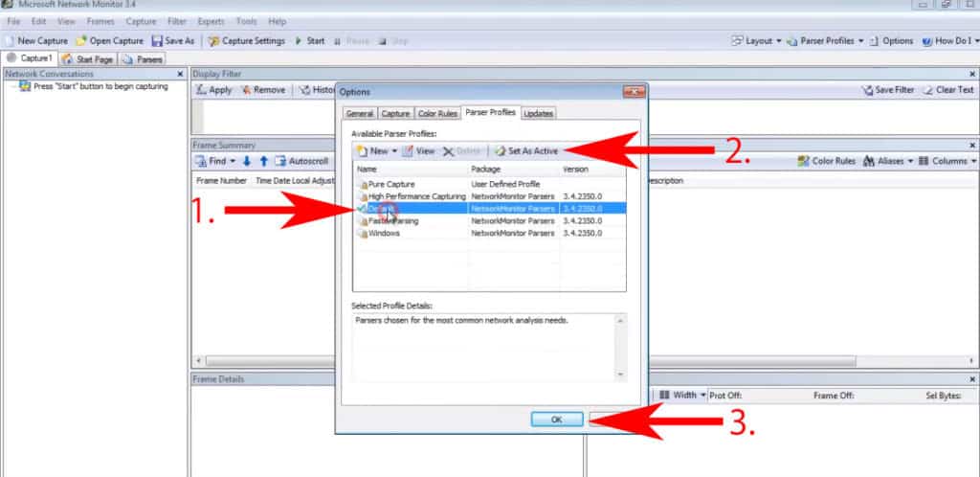980x477 pixels.
Task: Open the Edit menu
Action: (38, 21)
